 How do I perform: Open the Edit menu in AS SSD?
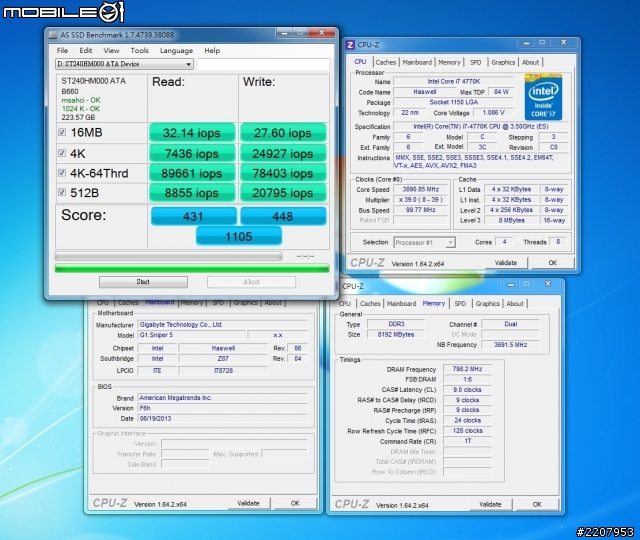(x=86, y=51)
